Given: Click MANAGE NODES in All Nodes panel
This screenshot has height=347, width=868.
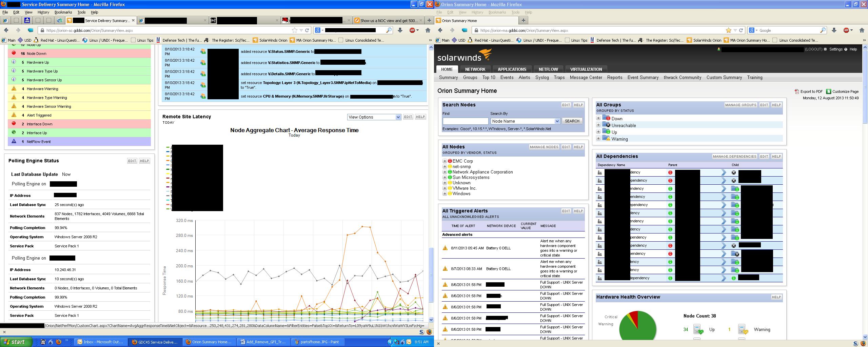Looking at the screenshot, I should (544, 147).
